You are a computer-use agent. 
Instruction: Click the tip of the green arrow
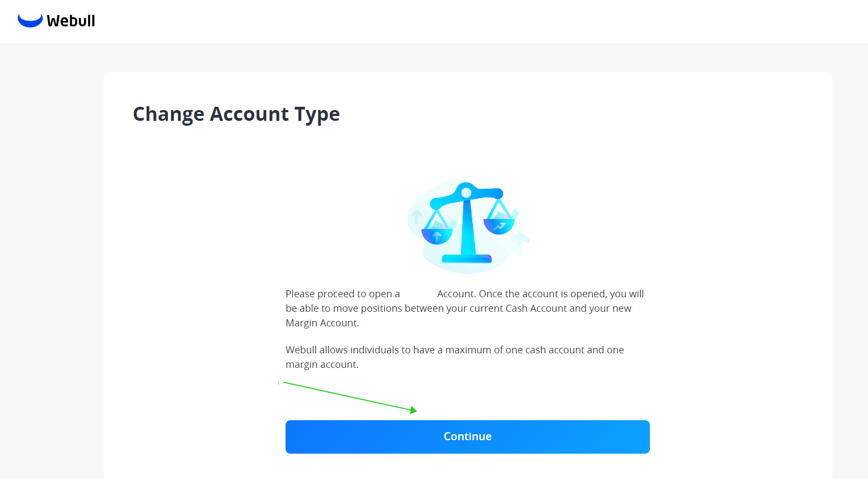416,410
